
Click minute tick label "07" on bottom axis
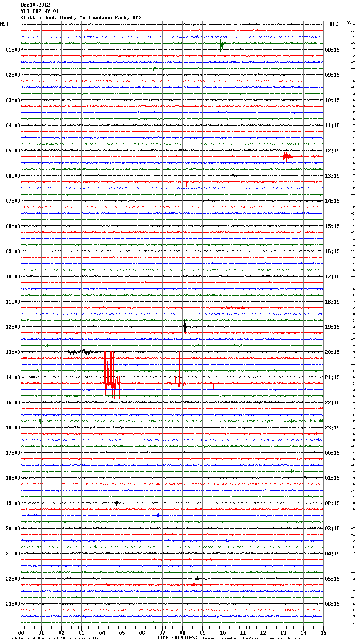coord(162,633)
